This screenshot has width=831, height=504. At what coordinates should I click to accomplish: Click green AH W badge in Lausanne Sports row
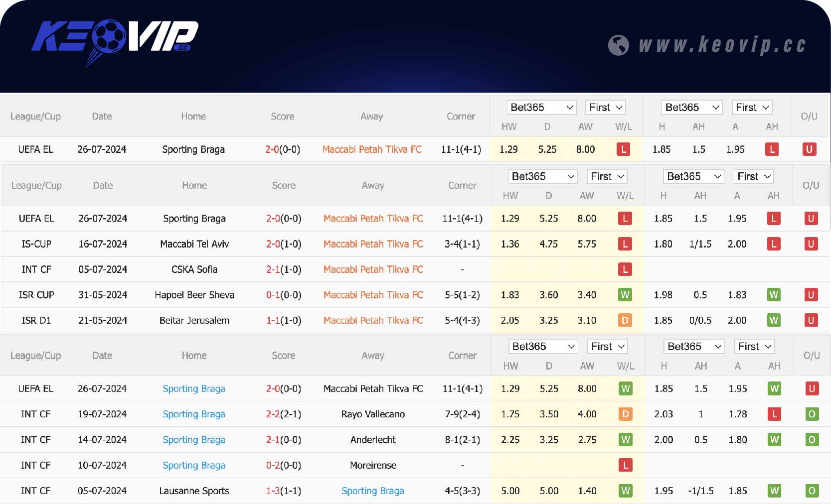[x=774, y=491]
